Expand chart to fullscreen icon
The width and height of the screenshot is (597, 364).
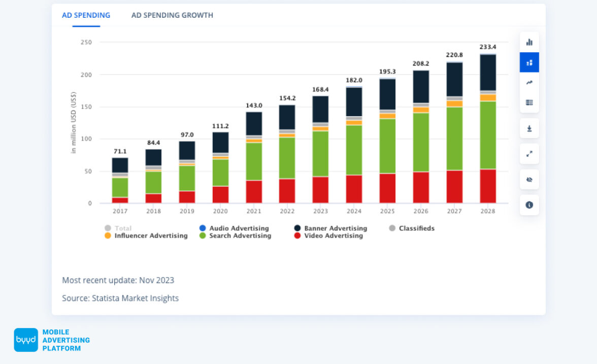point(529,154)
